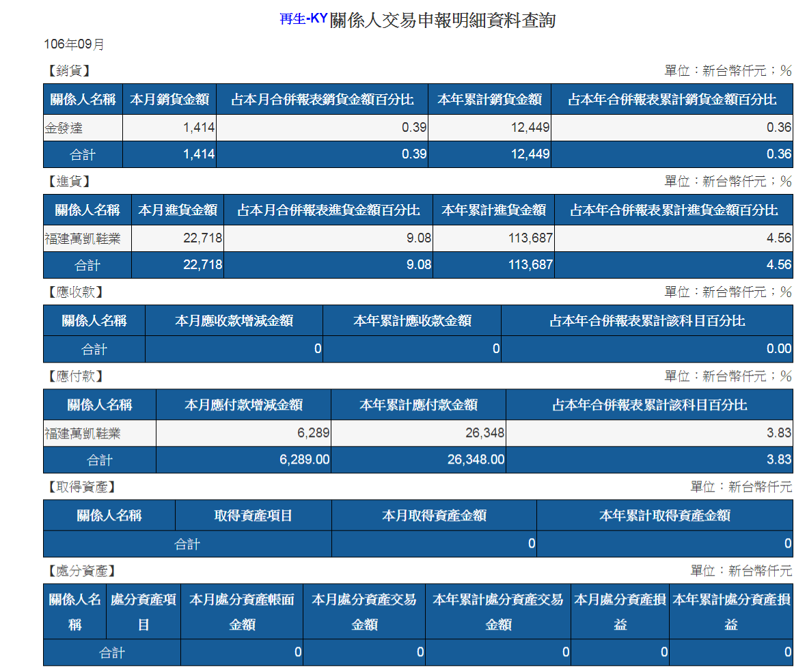Click the 本年累計取得資產金額 column header
The height and width of the screenshot is (672, 807).
pos(664,516)
